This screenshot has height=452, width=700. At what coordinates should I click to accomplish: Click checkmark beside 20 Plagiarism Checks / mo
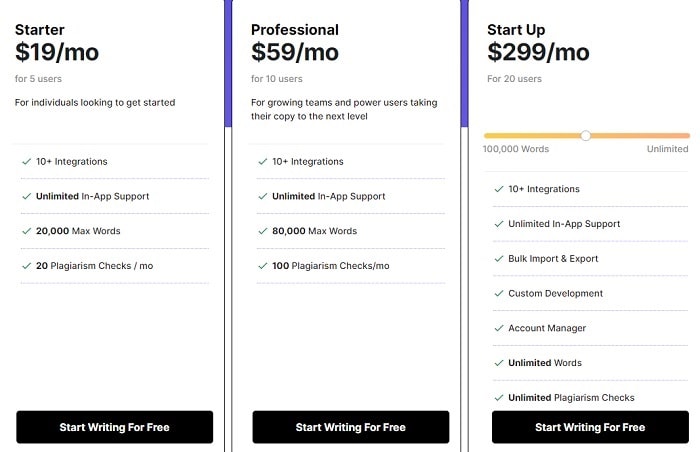[x=26, y=266]
